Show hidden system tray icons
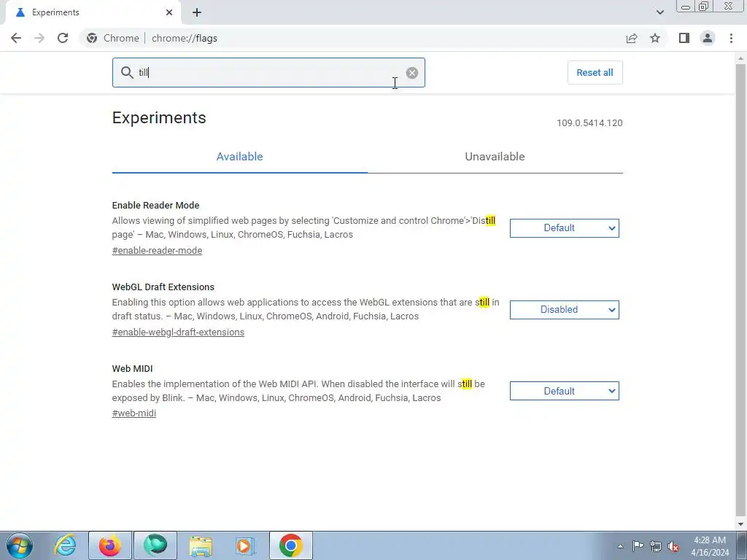Image resolution: width=747 pixels, height=560 pixels. (620, 546)
